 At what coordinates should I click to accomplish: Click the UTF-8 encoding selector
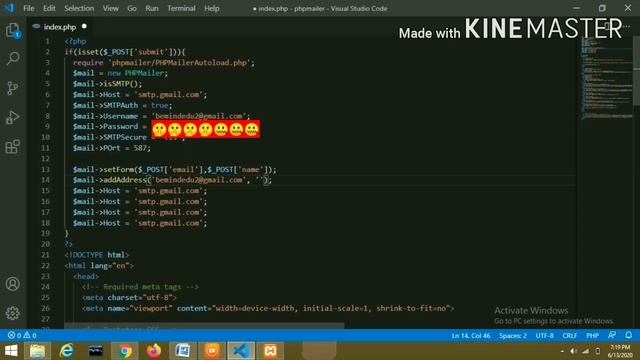(x=544, y=336)
